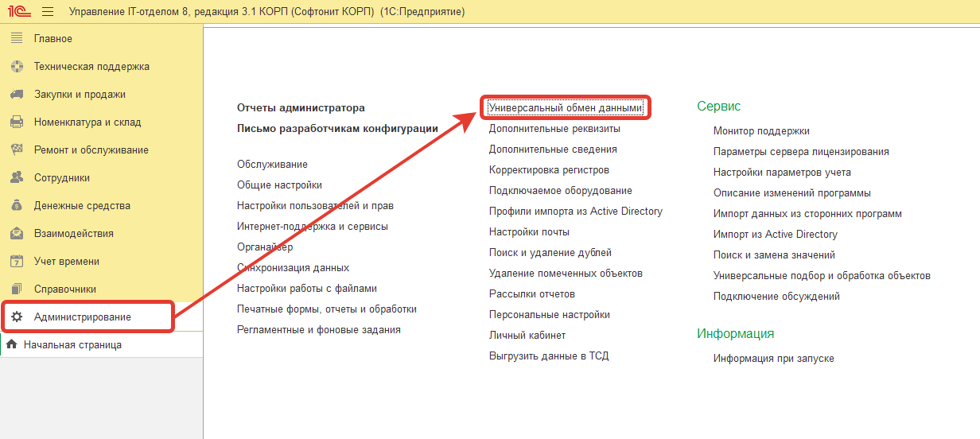The height and width of the screenshot is (439, 980).
Task: Open Личный кабинет
Action: point(527,336)
